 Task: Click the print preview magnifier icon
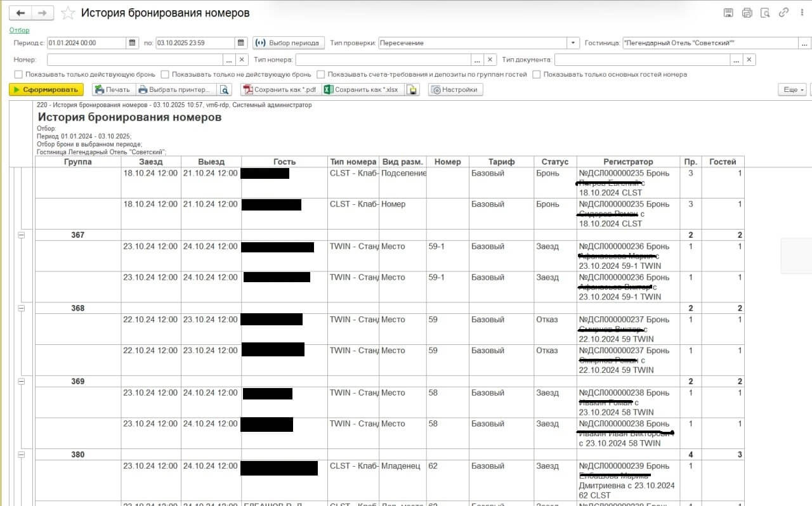click(x=765, y=13)
